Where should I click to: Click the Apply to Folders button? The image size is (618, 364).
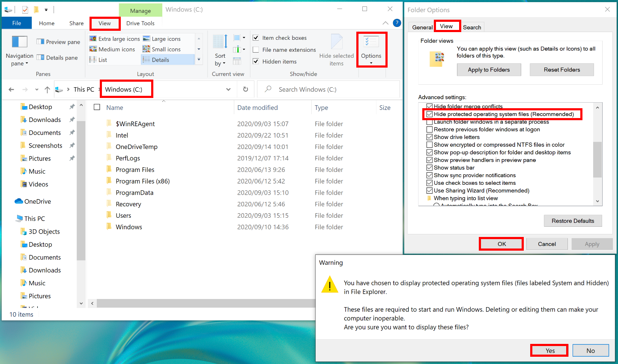click(489, 69)
